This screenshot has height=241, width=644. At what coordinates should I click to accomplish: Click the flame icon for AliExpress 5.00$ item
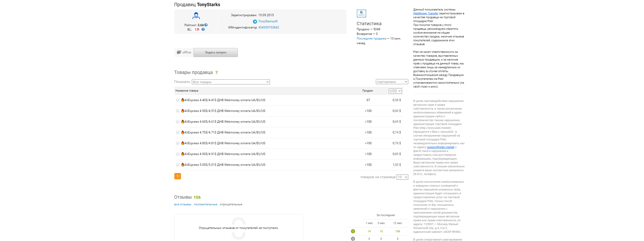[183, 165]
